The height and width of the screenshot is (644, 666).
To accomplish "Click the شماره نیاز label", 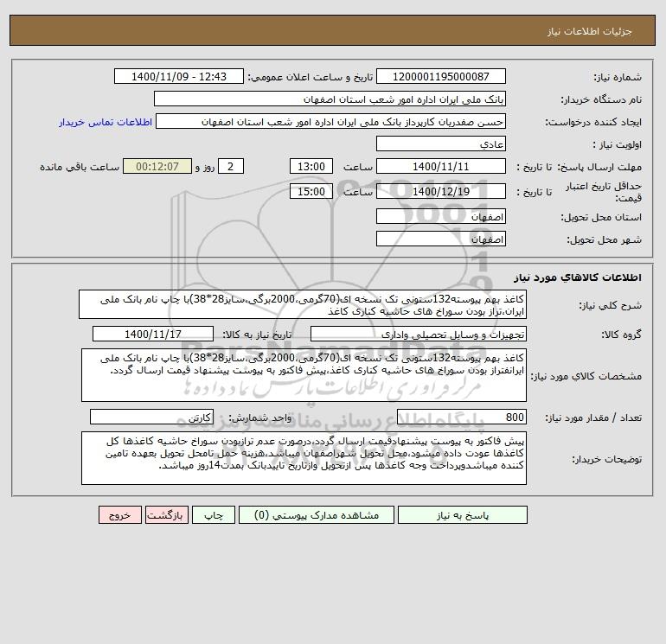I will 618,77.
